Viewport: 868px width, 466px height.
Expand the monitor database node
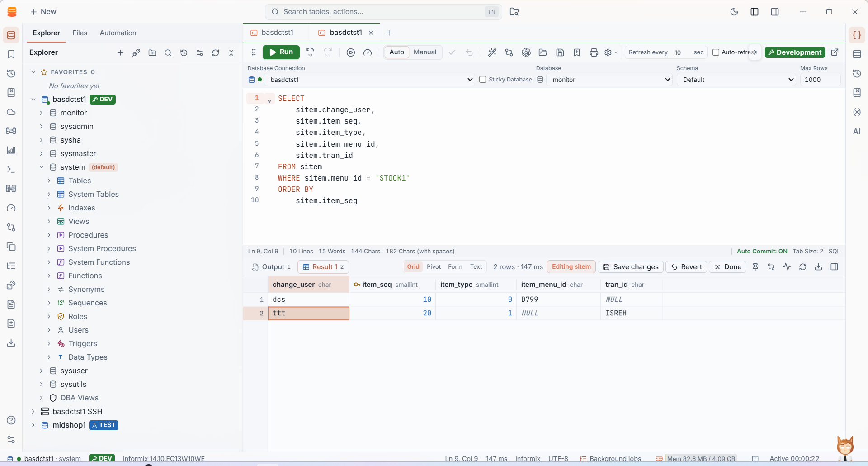click(41, 113)
